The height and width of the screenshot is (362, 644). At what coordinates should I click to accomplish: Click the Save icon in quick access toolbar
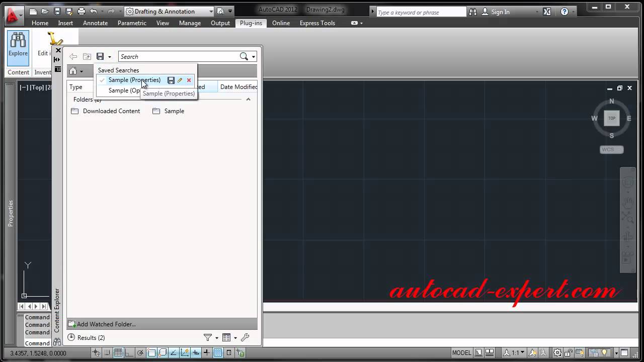coord(57,11)
